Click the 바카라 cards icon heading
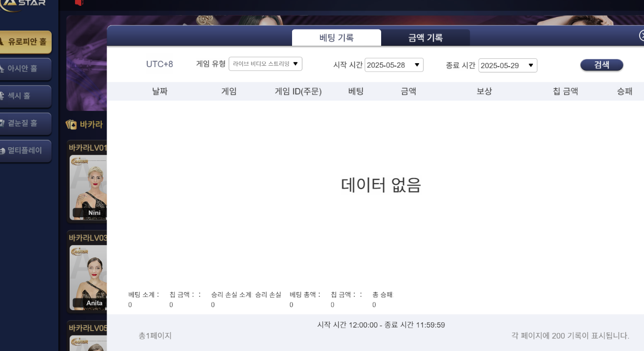 72,124
